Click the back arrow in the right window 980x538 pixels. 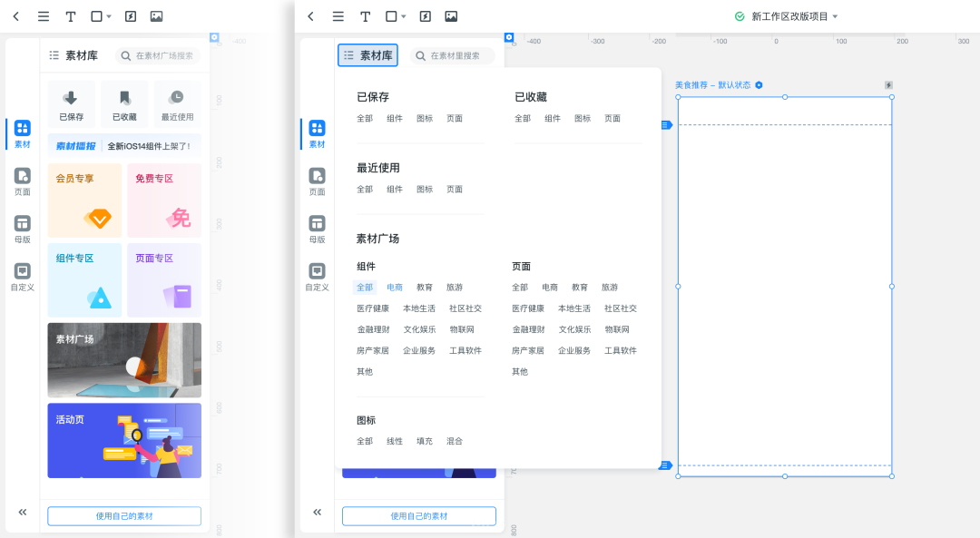310,16
